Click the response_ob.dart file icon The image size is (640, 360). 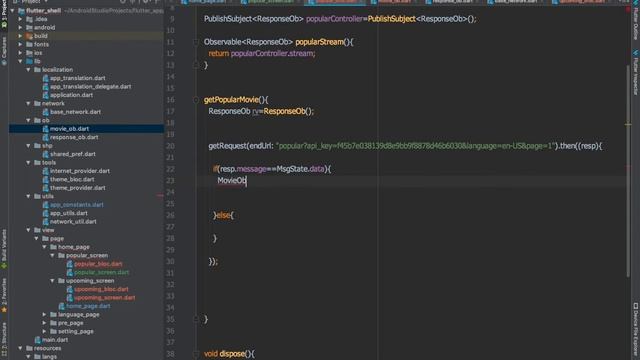pyautogui.click(x=45, y=137)
